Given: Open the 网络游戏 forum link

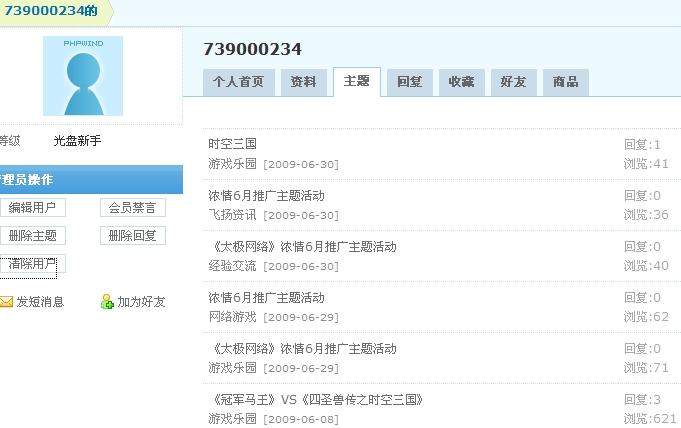Looking at the screenshot, I should (232, 317).
